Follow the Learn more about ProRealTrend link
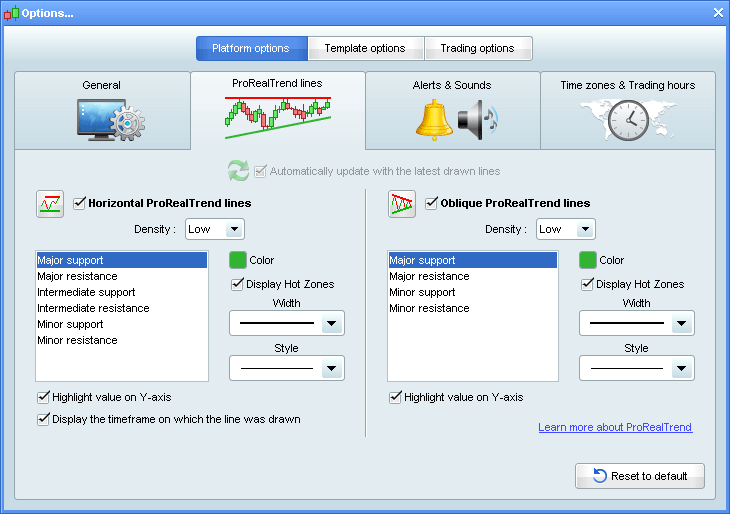The height and width of the screenshot is (514, 730). point(614,427)
